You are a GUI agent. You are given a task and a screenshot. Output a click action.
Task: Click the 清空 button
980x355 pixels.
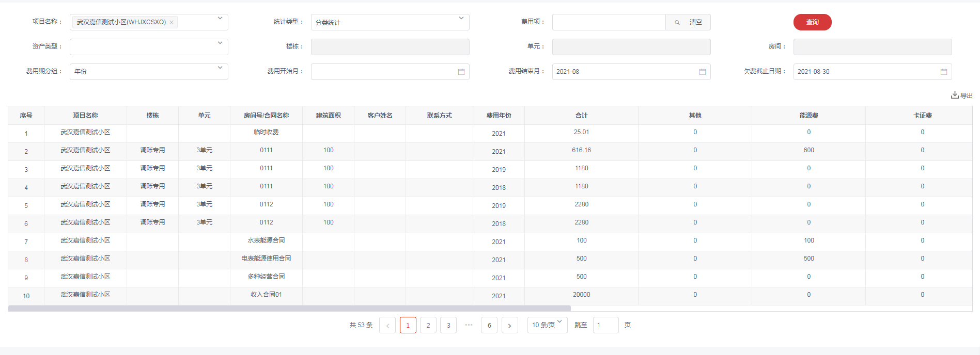click(x=696, y=22)
